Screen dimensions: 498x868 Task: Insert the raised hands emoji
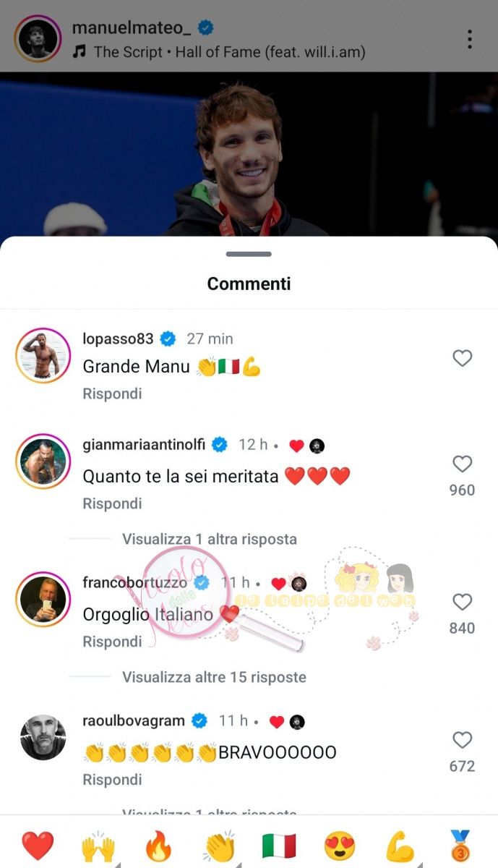click(x=98, y=845)
